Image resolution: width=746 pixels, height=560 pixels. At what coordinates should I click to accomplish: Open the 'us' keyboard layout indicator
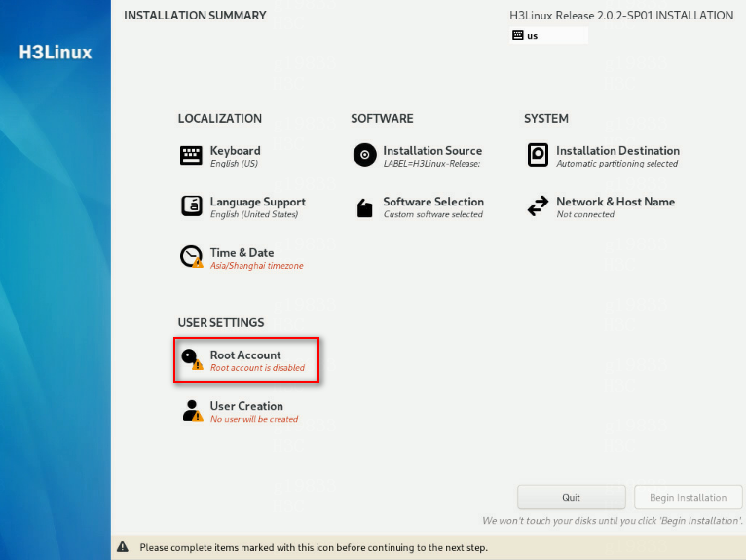[x=548, y=36]
